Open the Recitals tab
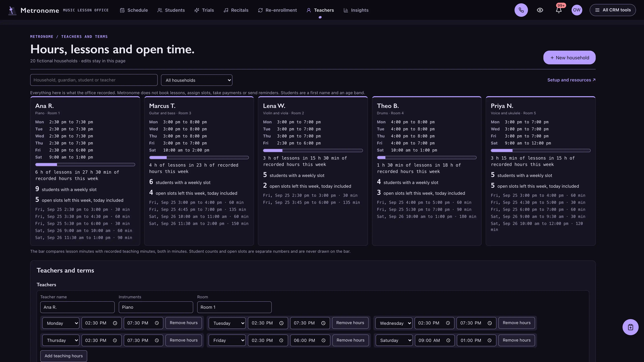 pos(236,10)
